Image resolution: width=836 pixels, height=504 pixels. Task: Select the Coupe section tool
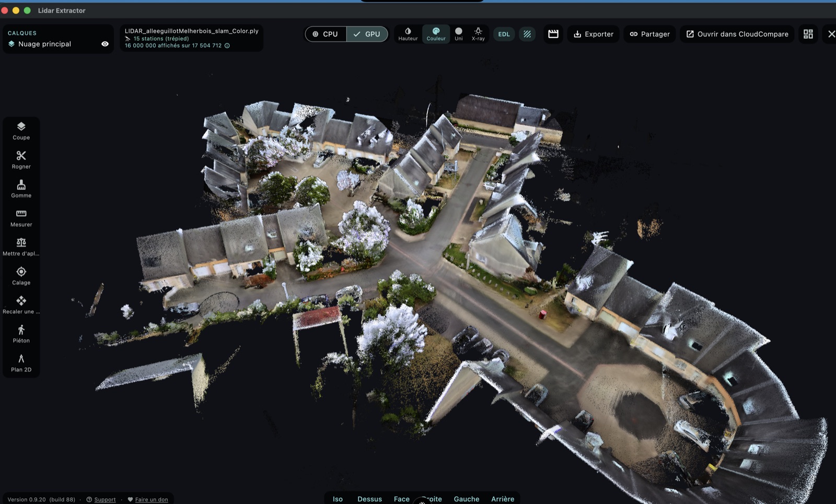tap(21, 131)
